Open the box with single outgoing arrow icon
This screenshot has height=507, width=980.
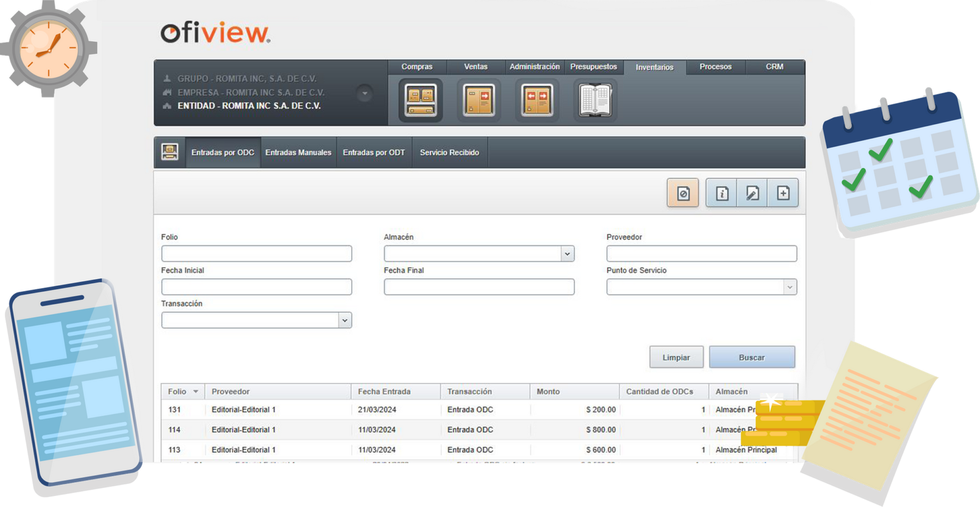(478, 100)
